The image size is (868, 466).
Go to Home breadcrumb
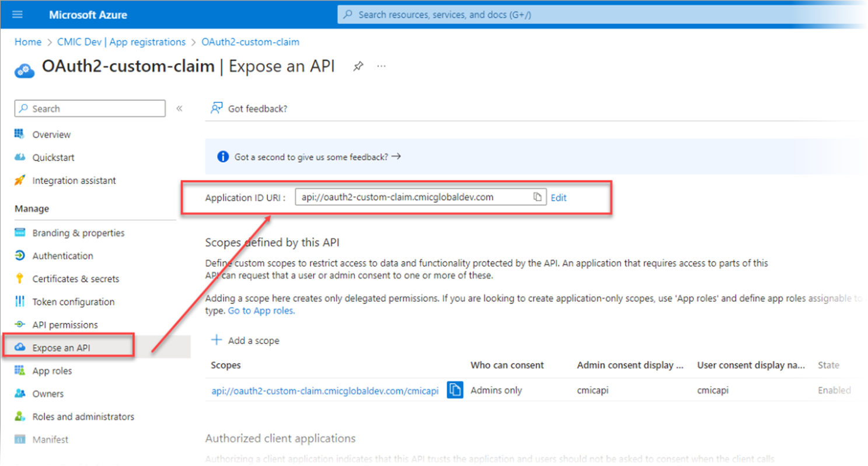coord(28,42)
